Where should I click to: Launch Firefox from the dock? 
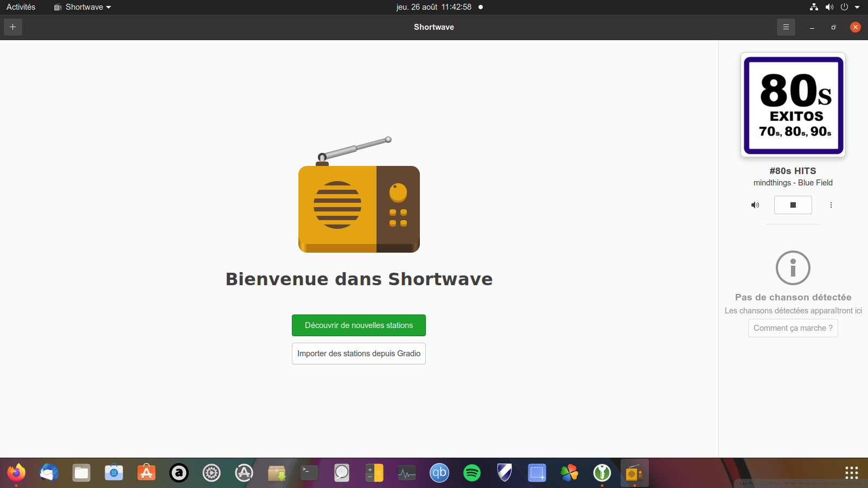click(16, 473)
